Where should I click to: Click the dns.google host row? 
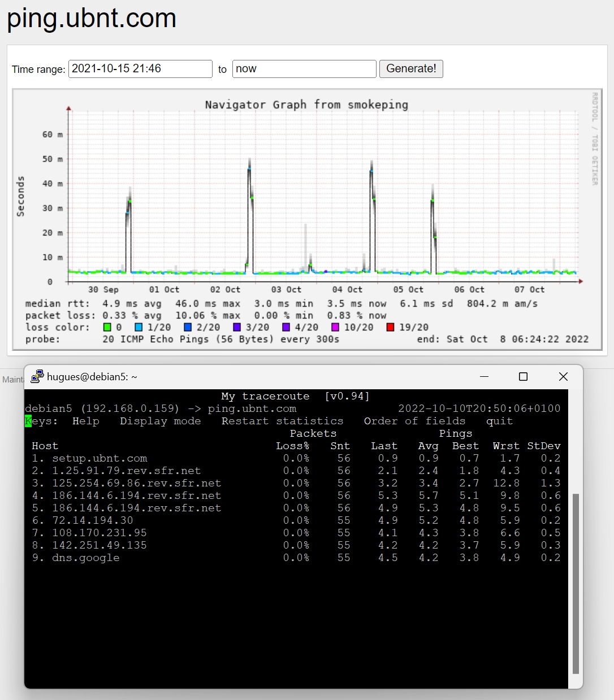click(x=86, y=558)
